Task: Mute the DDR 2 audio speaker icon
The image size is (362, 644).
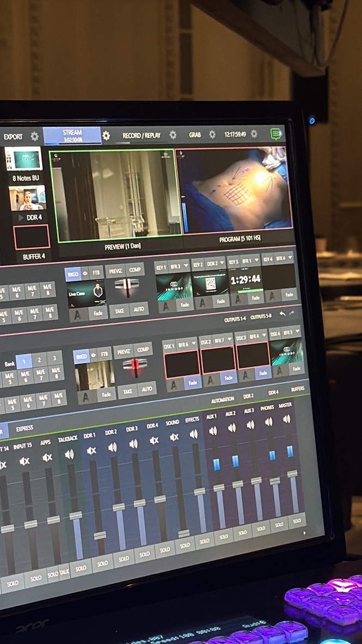Action: [112, 447]
